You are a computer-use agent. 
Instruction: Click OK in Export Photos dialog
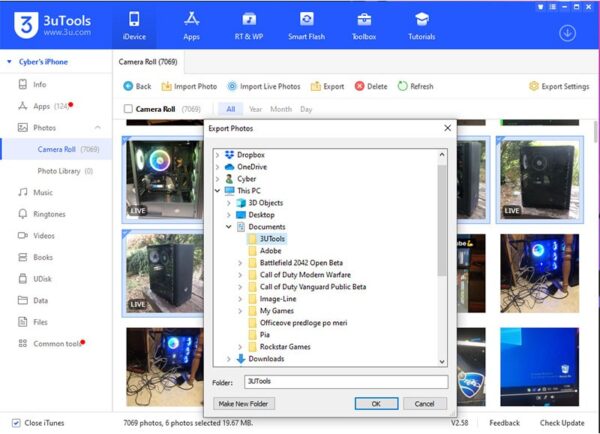tap(375, 403)
